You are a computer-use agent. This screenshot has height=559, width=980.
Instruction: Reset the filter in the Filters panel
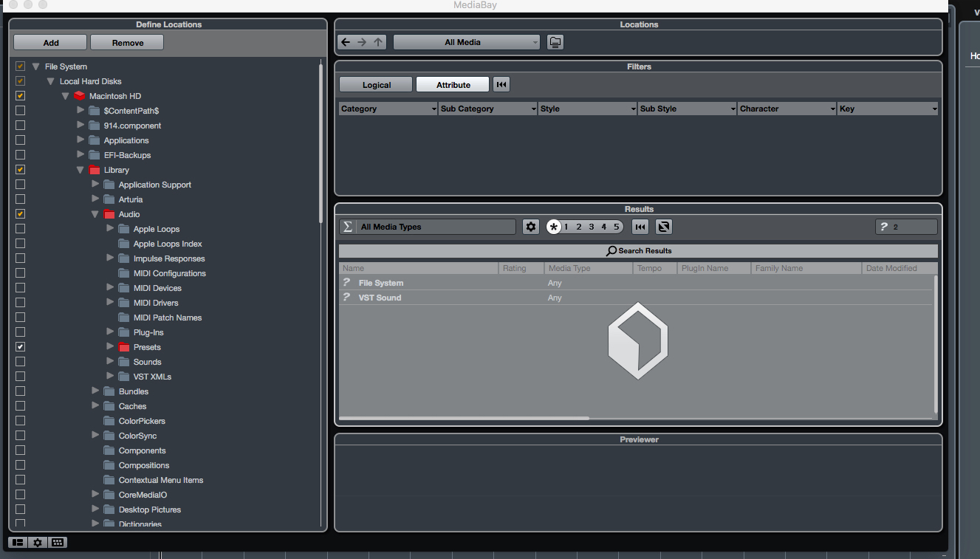(501, 85)
